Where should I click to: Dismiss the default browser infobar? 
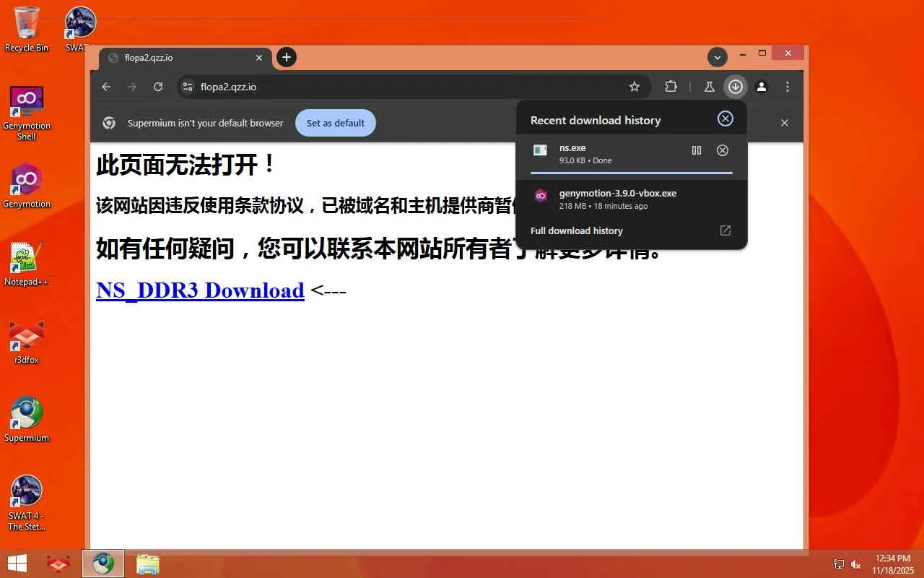tap(785, 123)
